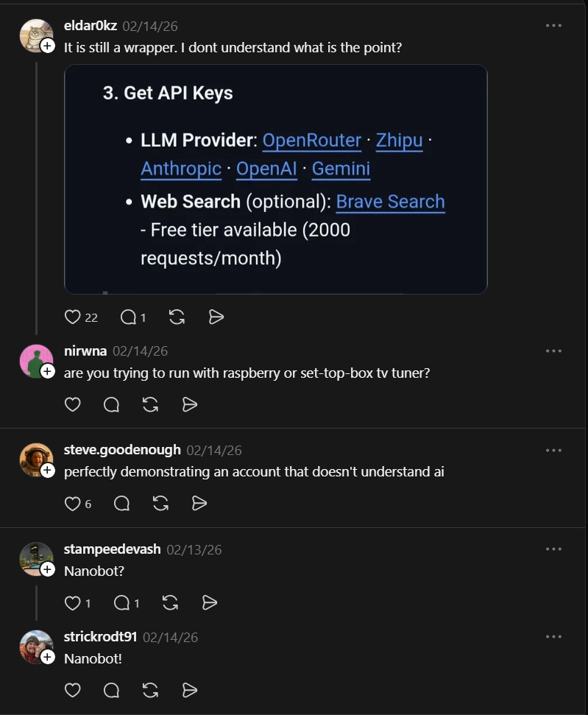Like steve.goodenough's post with 6 likes

pyautogui.click(x=72, y=504)
